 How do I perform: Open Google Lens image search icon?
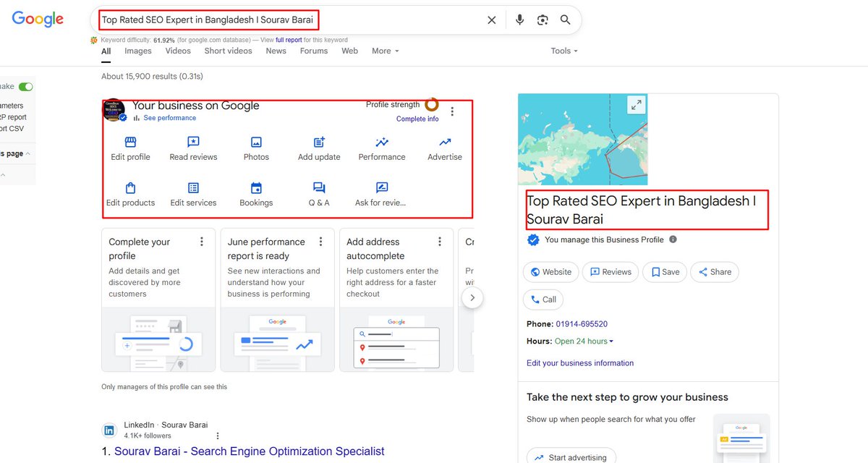click(542, 20)
